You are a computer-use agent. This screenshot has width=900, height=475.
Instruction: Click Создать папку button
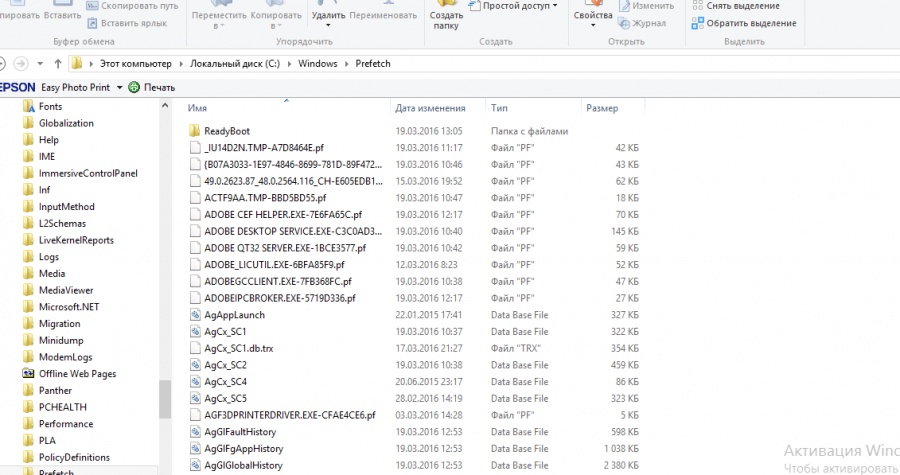446,16
